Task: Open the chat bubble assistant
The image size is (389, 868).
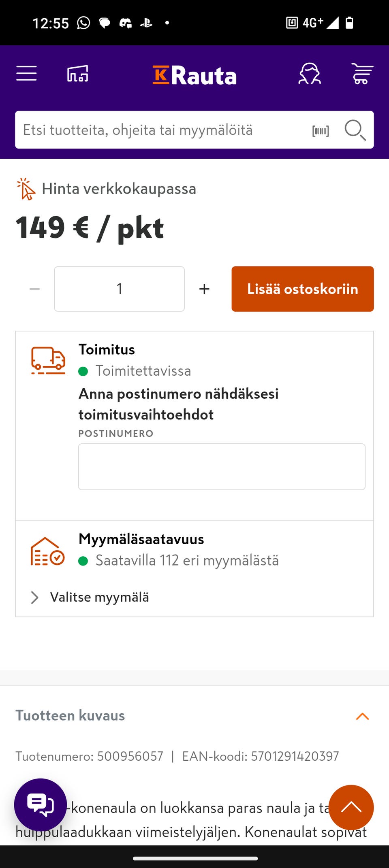Action: [40, 805]
